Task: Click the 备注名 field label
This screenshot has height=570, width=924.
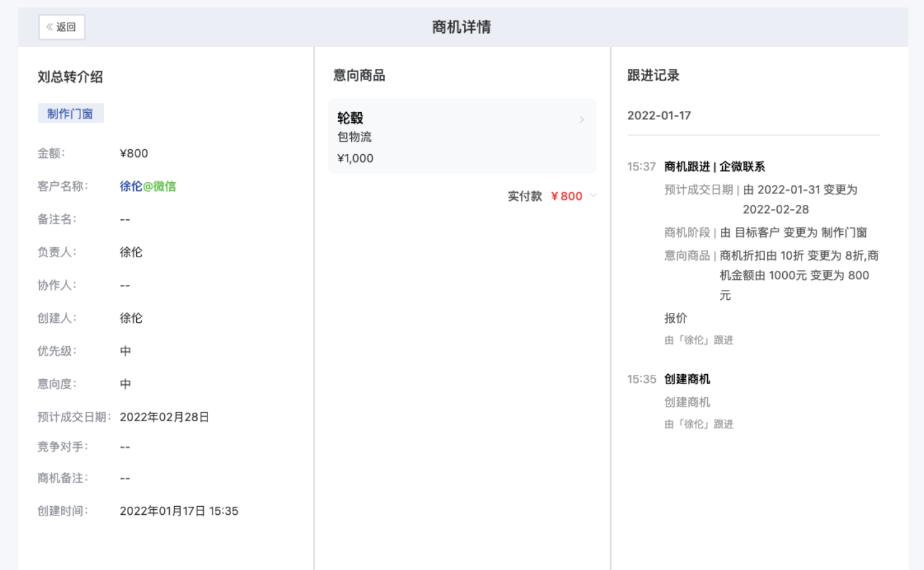Action: 57,219
